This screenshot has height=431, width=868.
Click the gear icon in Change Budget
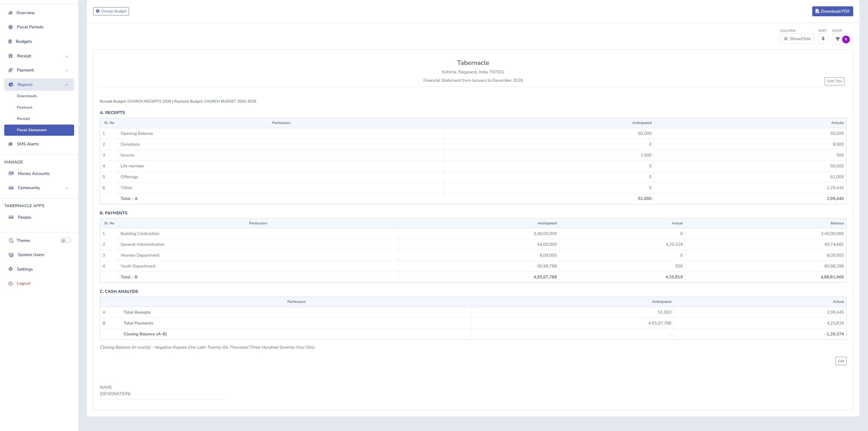pos(98,11)
